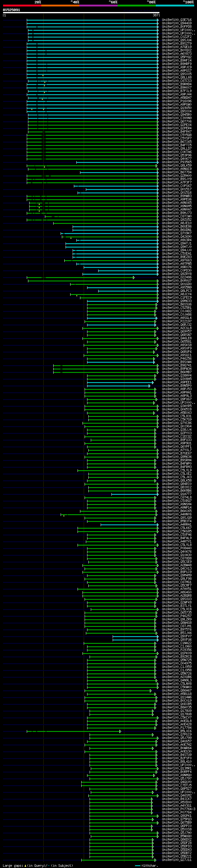Viewport: 197px width, 868px height.
Task: Click the white query sequence bar
Action: coord(81,13)
